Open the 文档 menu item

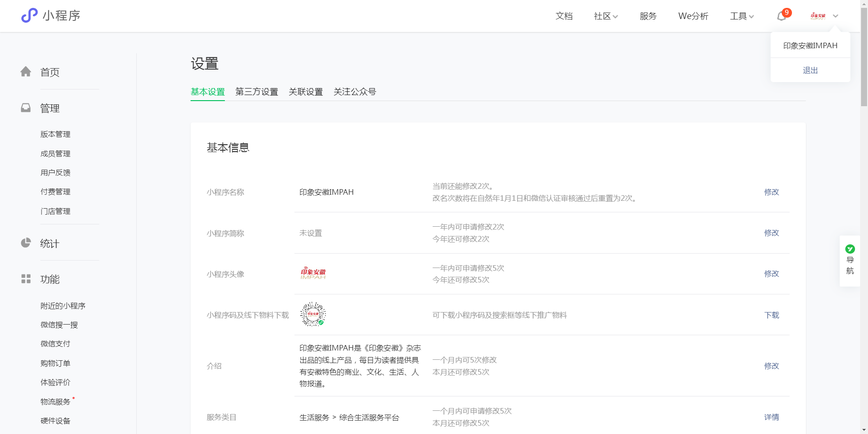(x=564, y=16)
